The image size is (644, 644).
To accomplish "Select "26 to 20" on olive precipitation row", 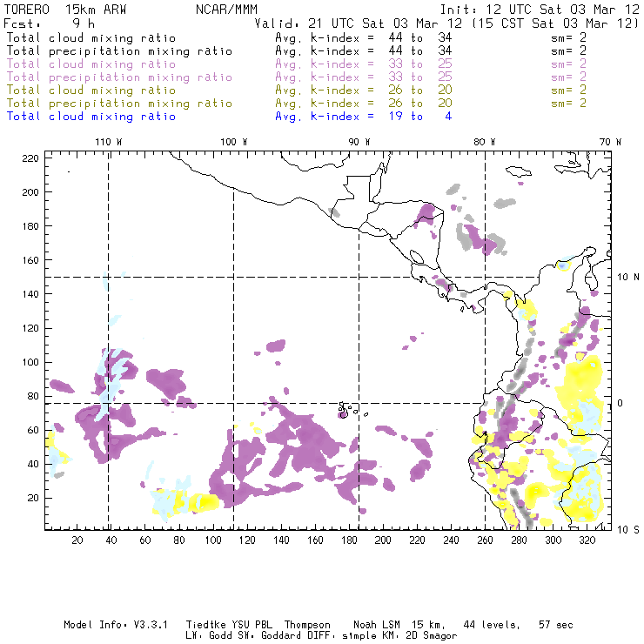I will pyautogui.click(x=420, y=104).
